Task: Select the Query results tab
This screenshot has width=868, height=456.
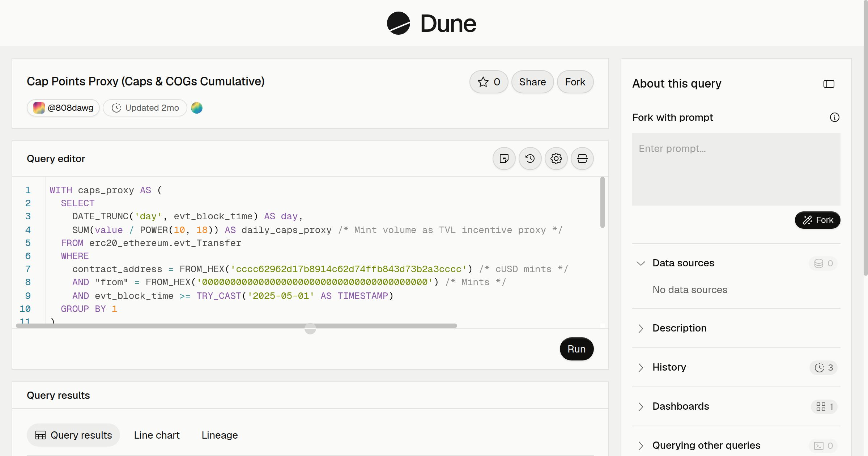Action: pos(73,435)
